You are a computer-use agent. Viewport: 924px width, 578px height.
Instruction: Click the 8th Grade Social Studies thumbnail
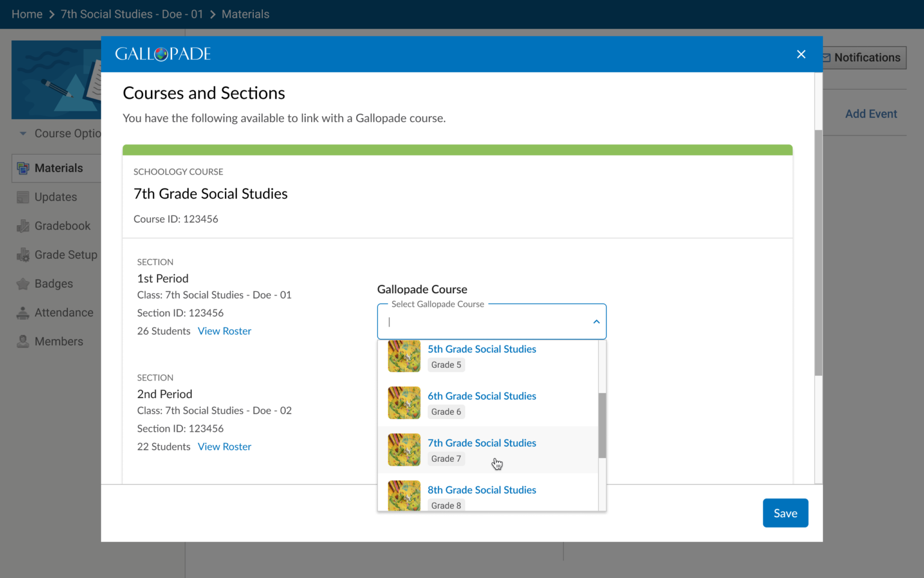(x=404, y=496)
